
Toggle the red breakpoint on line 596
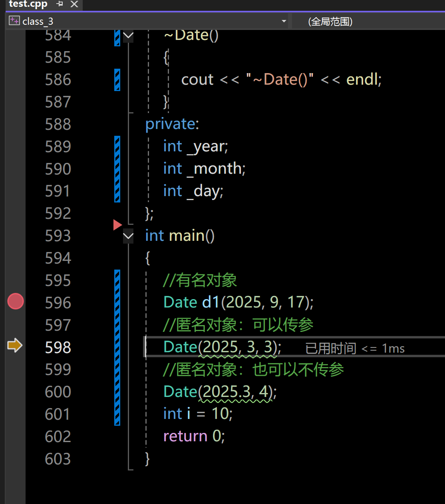tap(16, 302)
